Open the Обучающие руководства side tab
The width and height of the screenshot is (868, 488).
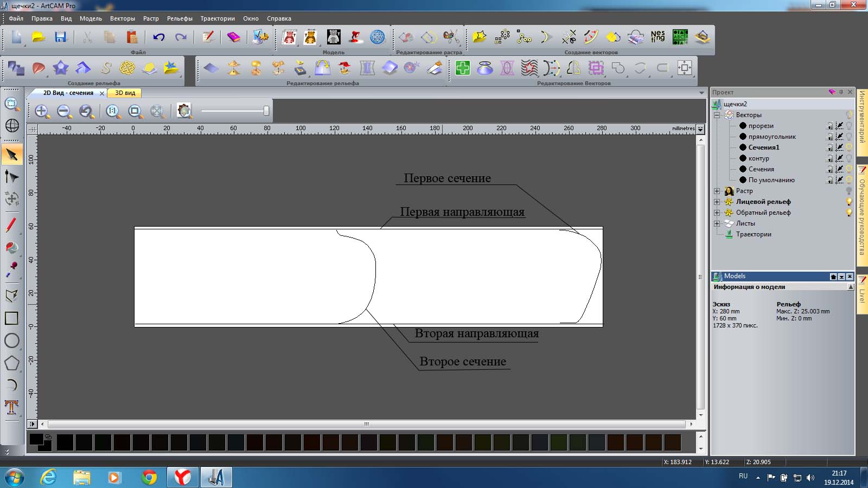coord(862,216)
